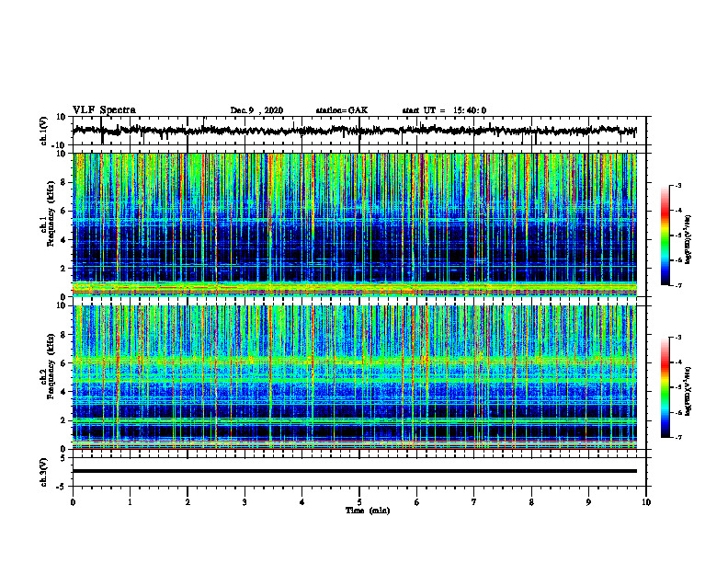728x563 pixels.
Task: Click the "5" tick on ch.3(V) axis
Action: point(64,458)
